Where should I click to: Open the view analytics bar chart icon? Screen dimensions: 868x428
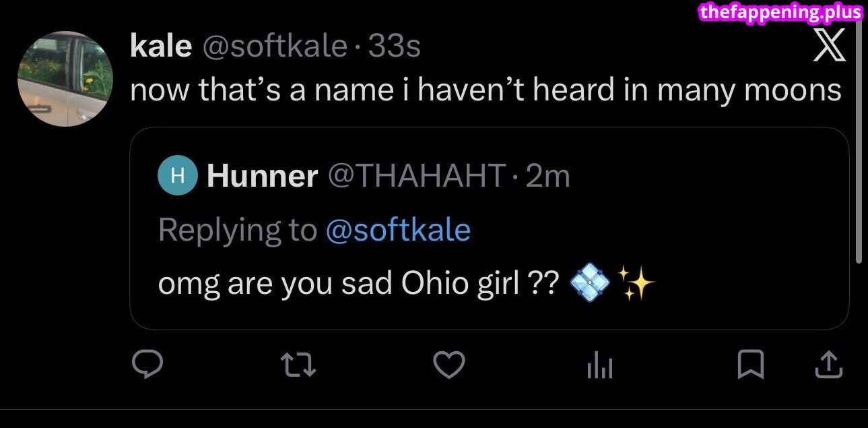pos(599,366)
